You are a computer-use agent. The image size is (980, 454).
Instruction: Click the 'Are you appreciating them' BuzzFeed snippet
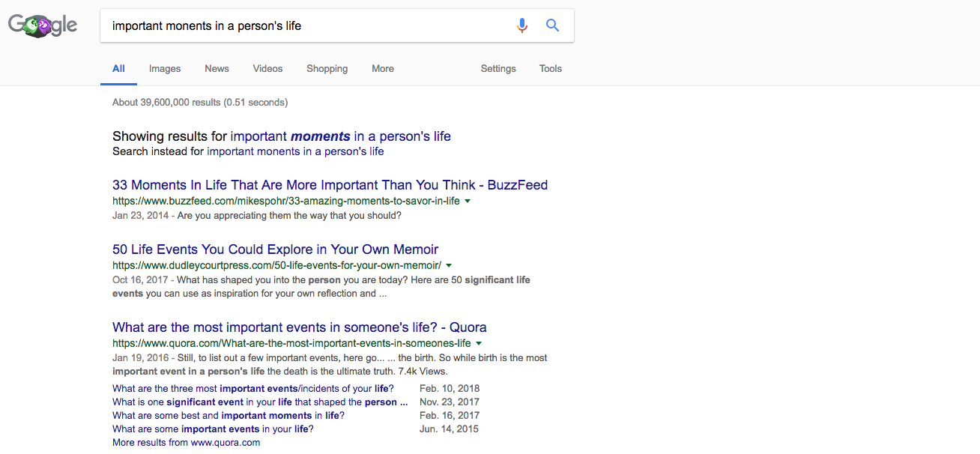click(x=289, y=216)
